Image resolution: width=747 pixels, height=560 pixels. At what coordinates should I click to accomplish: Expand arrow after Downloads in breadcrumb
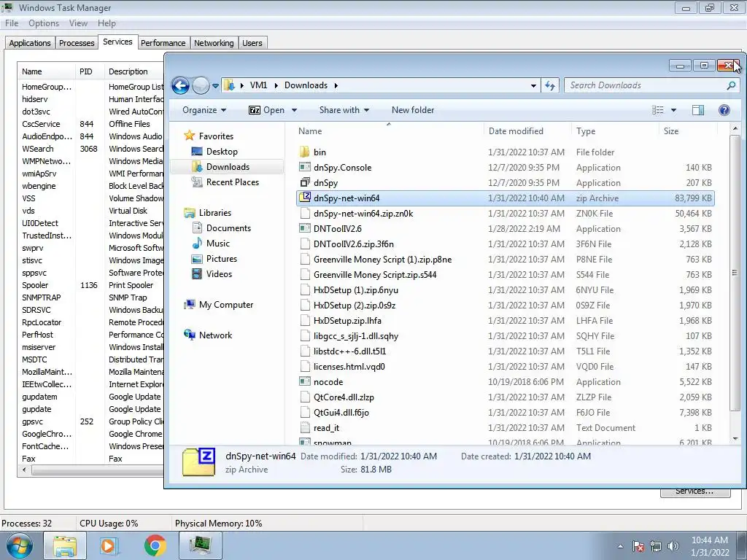coord(336,86)
